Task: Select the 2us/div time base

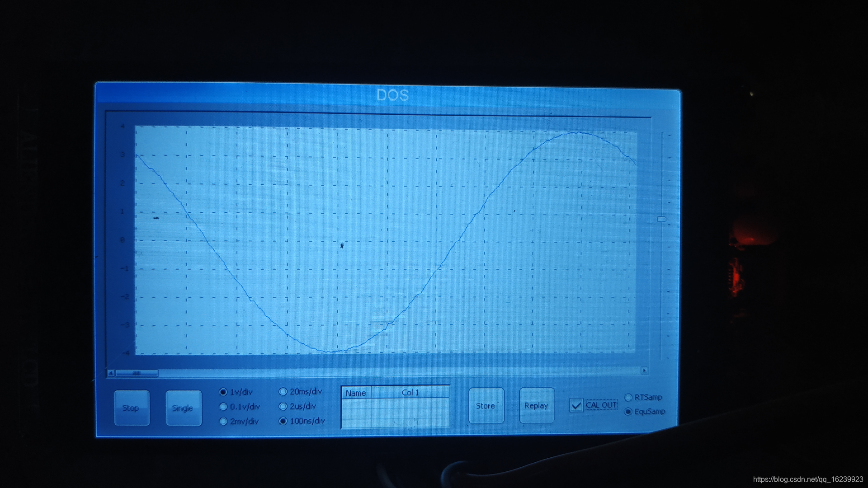Action: 283,406
